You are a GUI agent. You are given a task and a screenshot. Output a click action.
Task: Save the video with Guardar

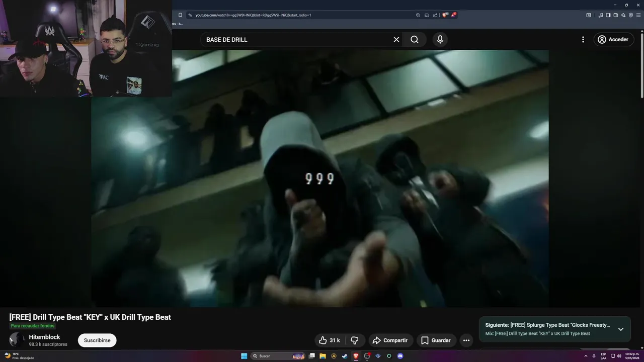click(436, 340)
